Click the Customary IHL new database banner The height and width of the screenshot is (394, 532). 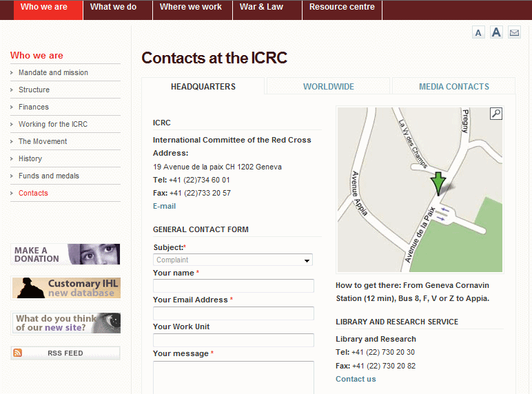pyautogui.click(x=66, y=287)
